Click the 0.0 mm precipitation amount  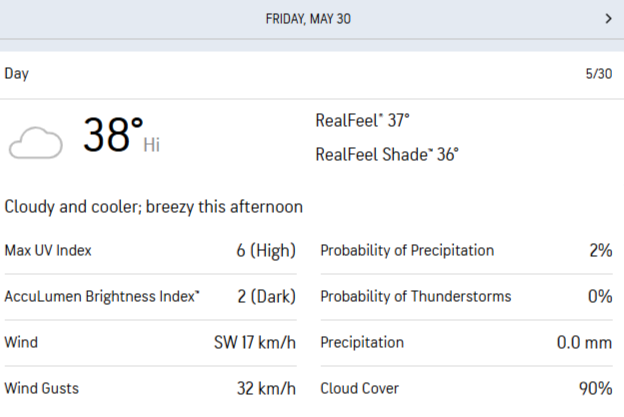click(584, 342)
